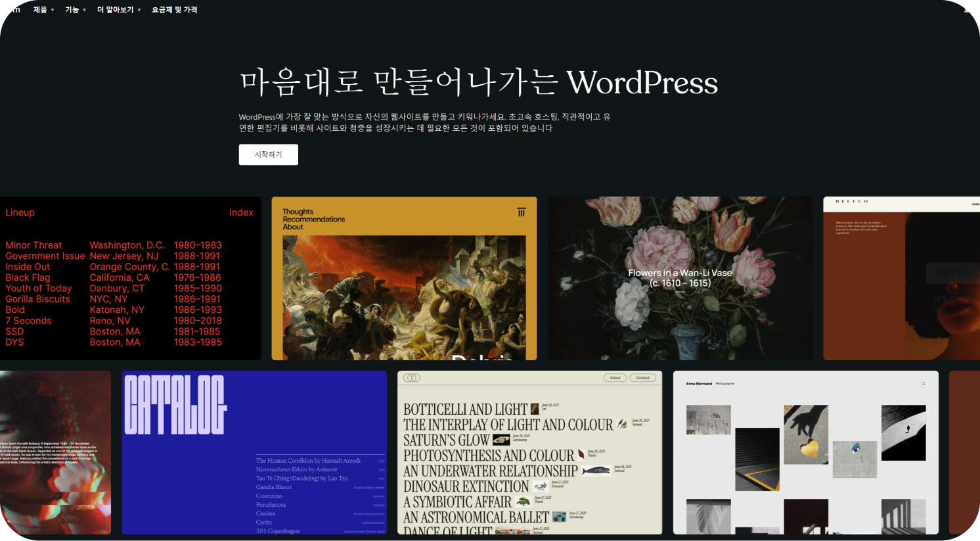Click the interlocking circles logo icon

(412, 378)
